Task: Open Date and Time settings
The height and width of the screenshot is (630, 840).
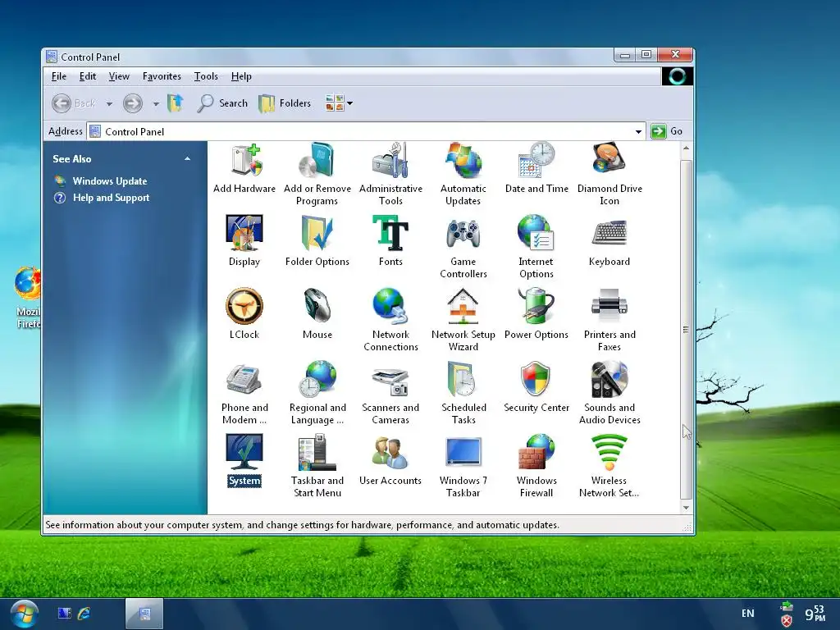Action: point(536,167)
